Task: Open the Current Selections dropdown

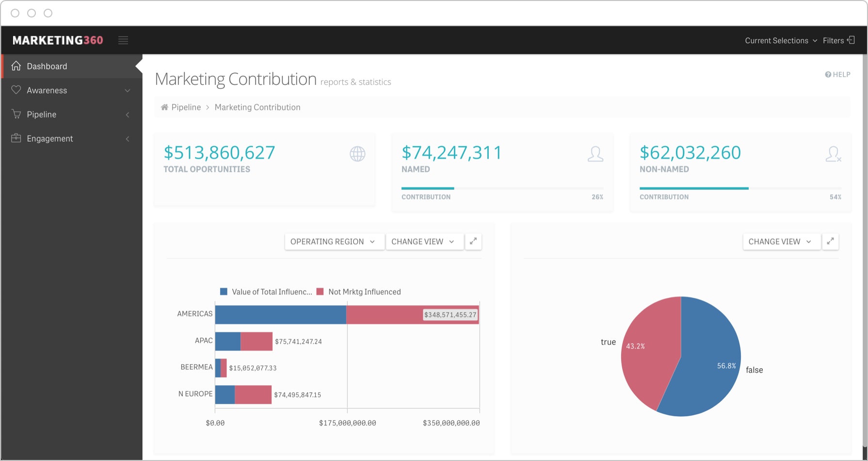Action: pyautogui.click(x=781, y=40)
